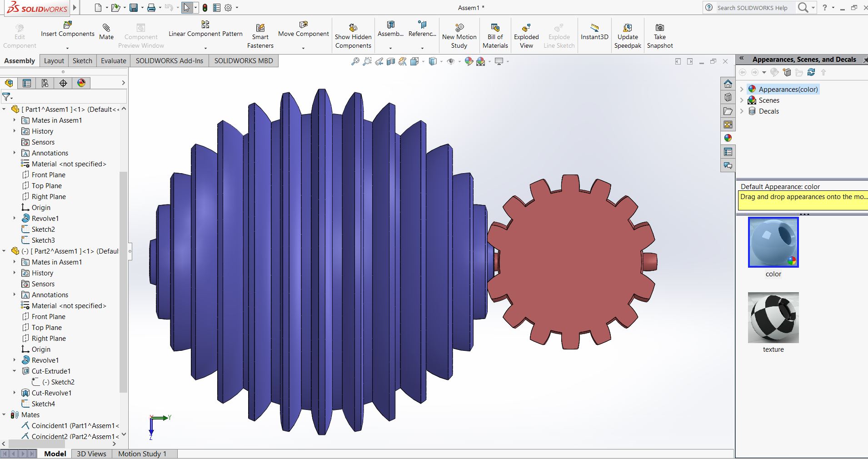Screen dimensions: 868x459
Task: Switch to the Assembly tab
Action: click(x=20, y=61)
